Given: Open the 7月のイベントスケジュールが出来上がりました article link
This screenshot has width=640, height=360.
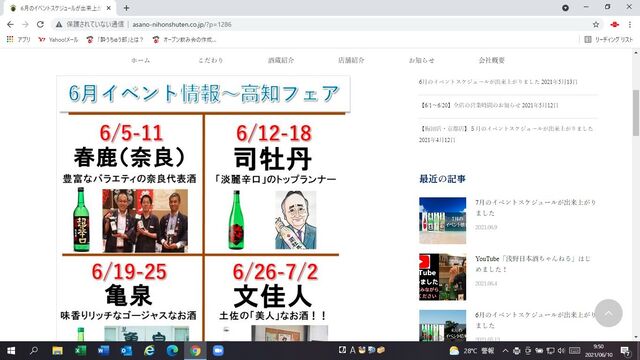Looking at the screenshot, I should point(535,207).
